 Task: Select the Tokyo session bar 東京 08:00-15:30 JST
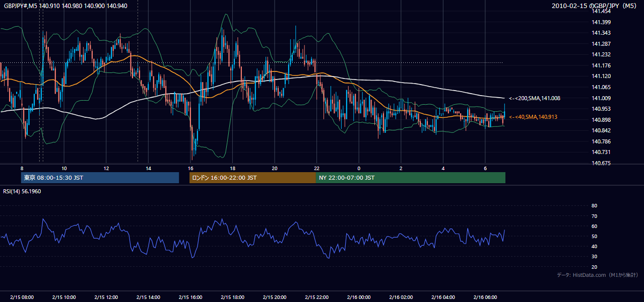click(100, 178)
